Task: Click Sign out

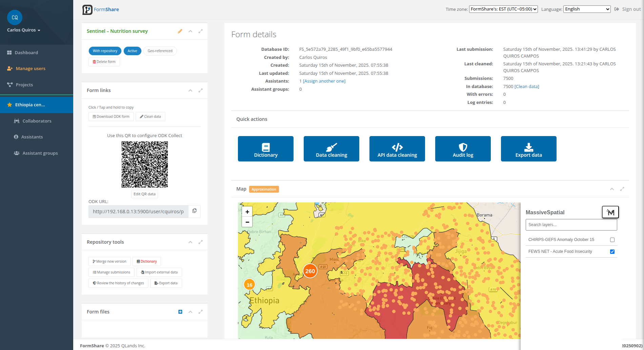Action: pos(628,9)
